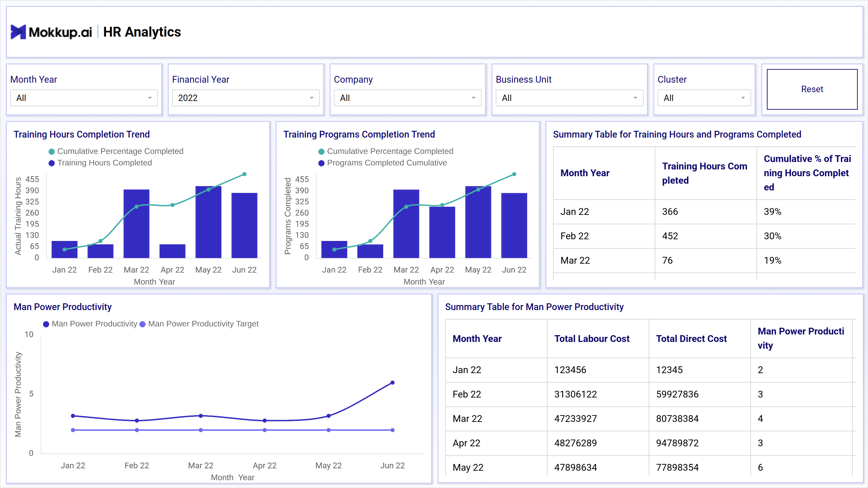
Task: Select the Jan 22 row in Training summary table
Action: pos(705,212)
